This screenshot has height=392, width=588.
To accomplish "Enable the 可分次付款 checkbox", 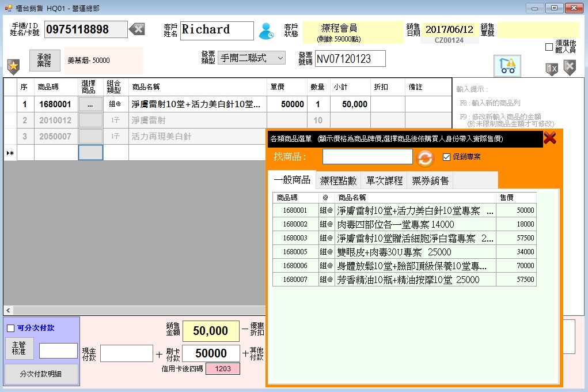I will pos(10,328).
